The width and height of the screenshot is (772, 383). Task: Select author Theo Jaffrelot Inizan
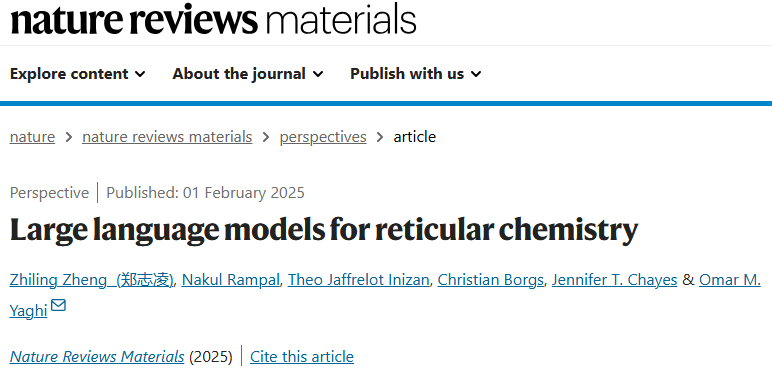(x=358, y=280)
